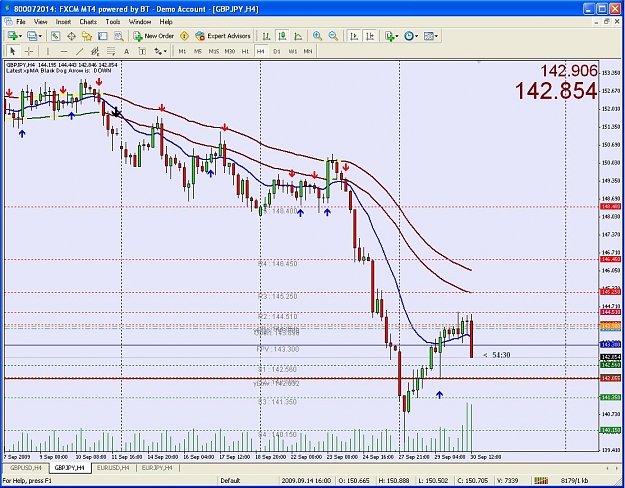625x488 pixels.
Task: Click the New Order button
Action: pyautogui.click(x=154, y=36)
